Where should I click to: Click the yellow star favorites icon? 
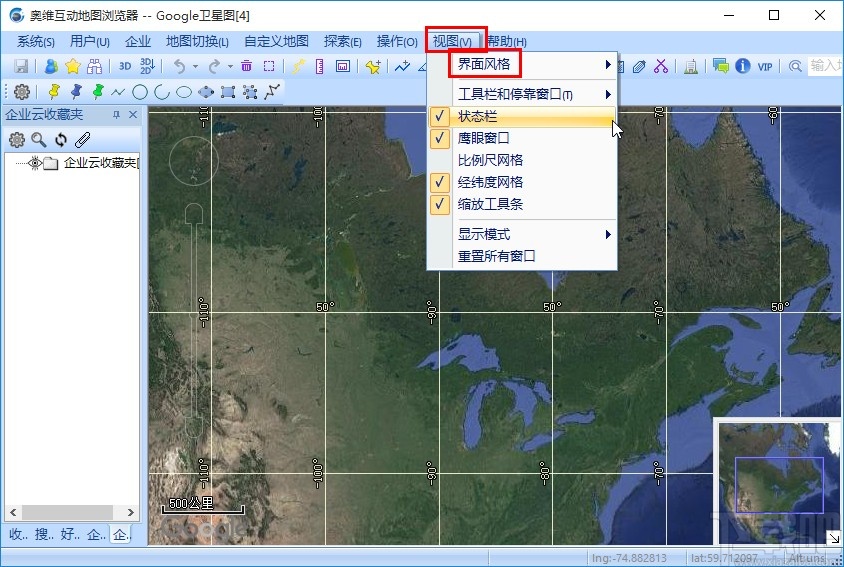pyautogui.click(x=73, y=66)
